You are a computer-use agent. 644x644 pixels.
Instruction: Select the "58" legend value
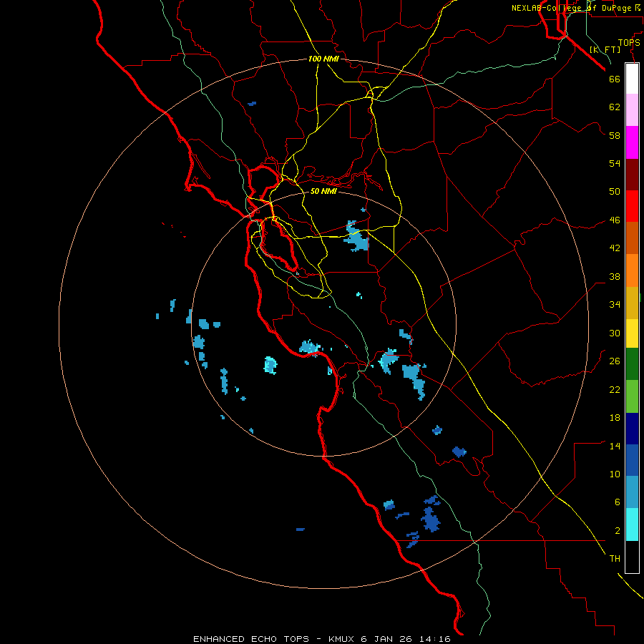pos(615,135)
